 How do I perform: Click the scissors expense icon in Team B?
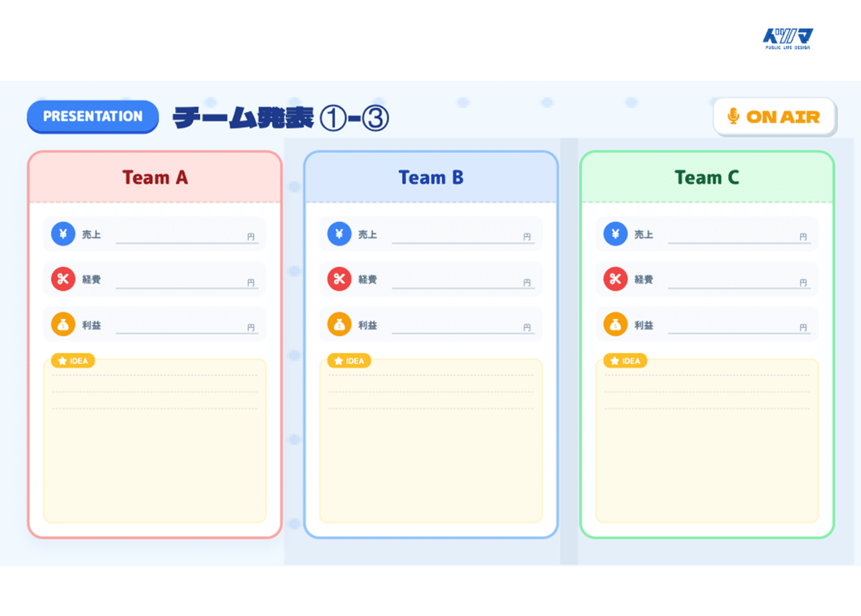[x=339, y=279]
